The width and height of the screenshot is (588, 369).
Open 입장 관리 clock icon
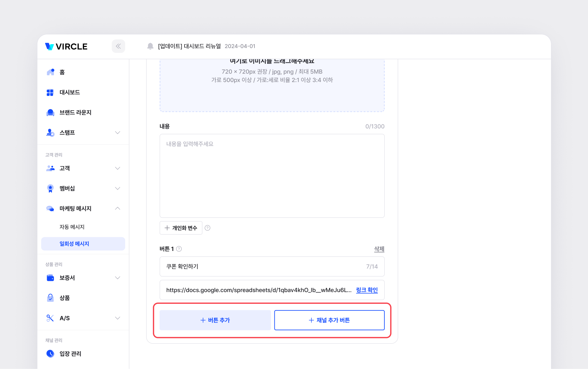50,354
